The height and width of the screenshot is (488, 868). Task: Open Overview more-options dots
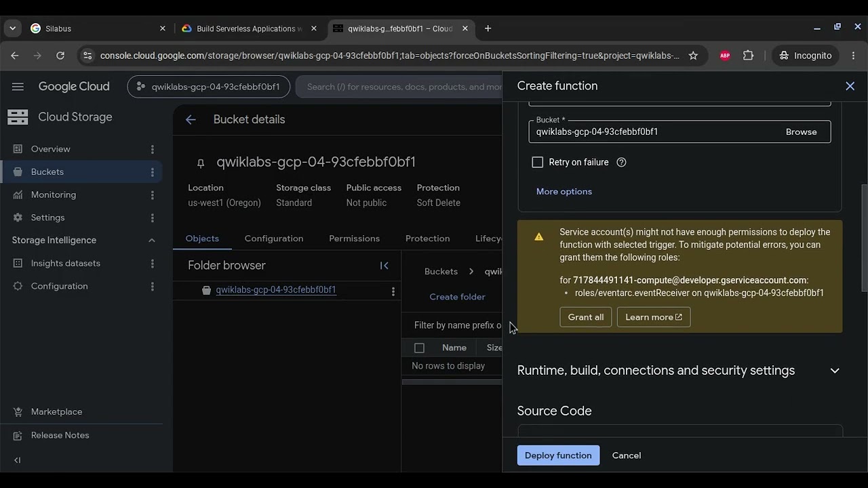(x=152, y=149)
